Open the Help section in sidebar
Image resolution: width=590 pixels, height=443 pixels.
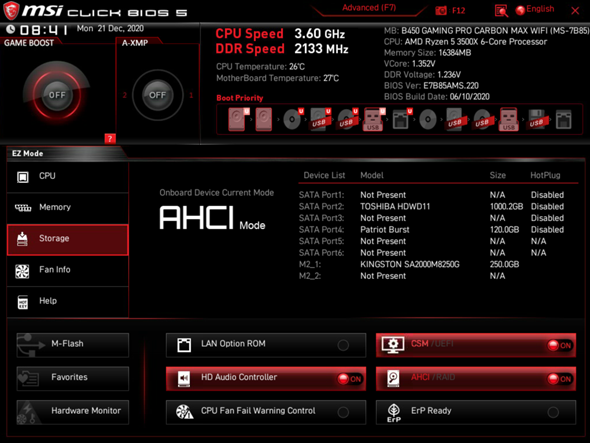pos(68,301)
